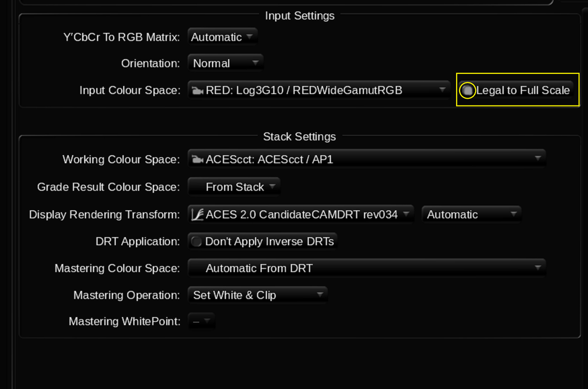Open the Mastering WhitePoint dropdown

pos(201,321)
